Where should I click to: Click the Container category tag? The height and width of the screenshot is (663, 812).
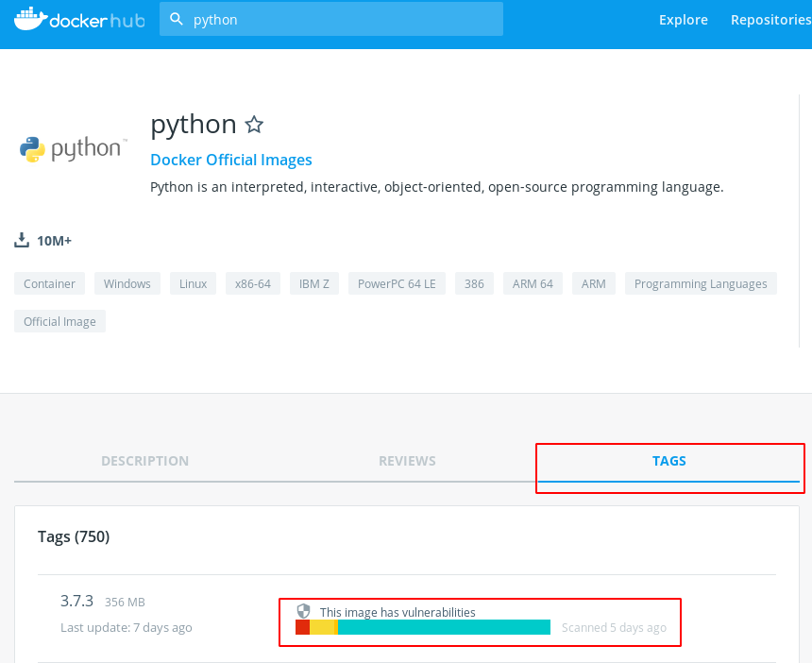click(x=49, y=283)
